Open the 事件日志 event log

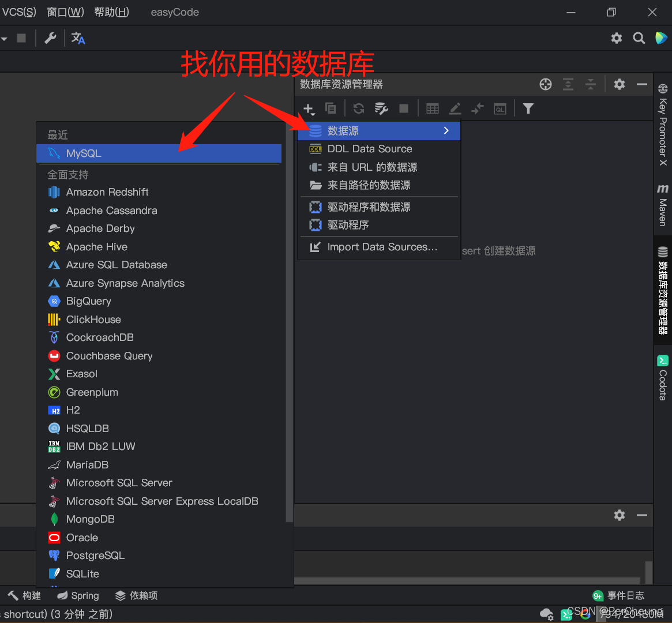pyautogui.click(x=625, y=595)
